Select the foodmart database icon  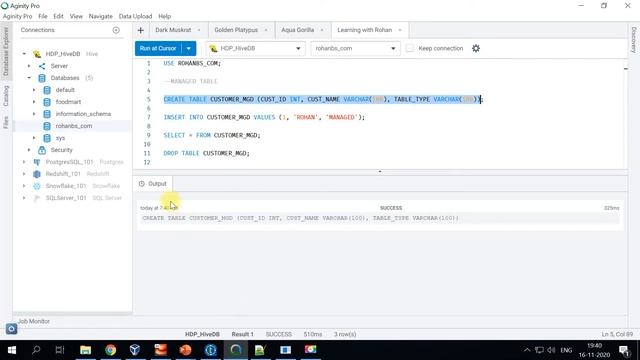[x=47, y=102]
